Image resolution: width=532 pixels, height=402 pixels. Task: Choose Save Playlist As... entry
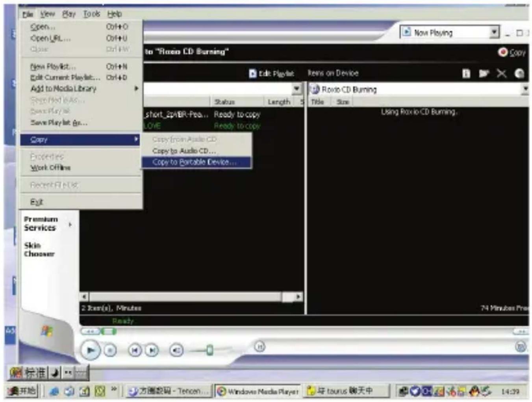pyautogui.click(x=81, y=123)
